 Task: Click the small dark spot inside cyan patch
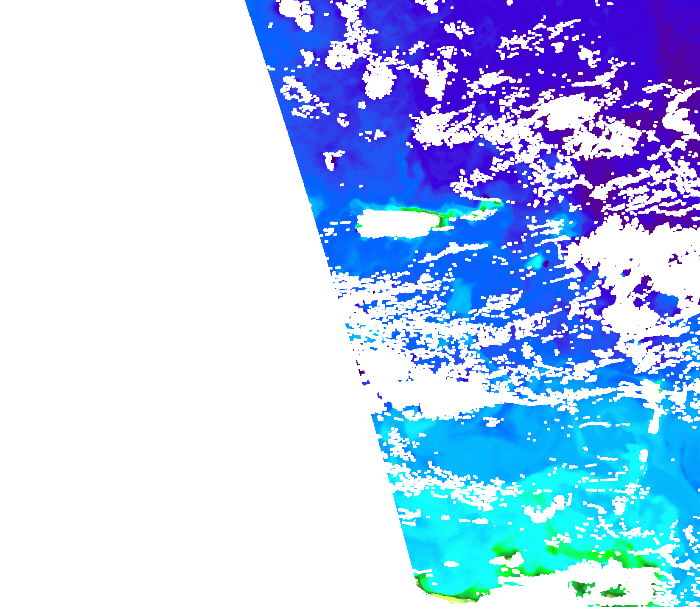pyautogui.click(x=546, y=264)
